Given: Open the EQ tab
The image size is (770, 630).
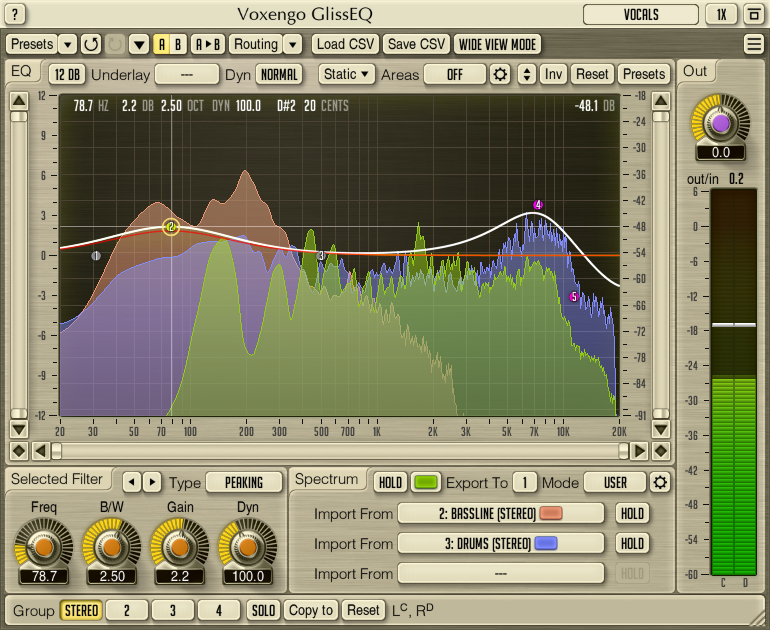Looking at the screenshot, I should point(21,72).
